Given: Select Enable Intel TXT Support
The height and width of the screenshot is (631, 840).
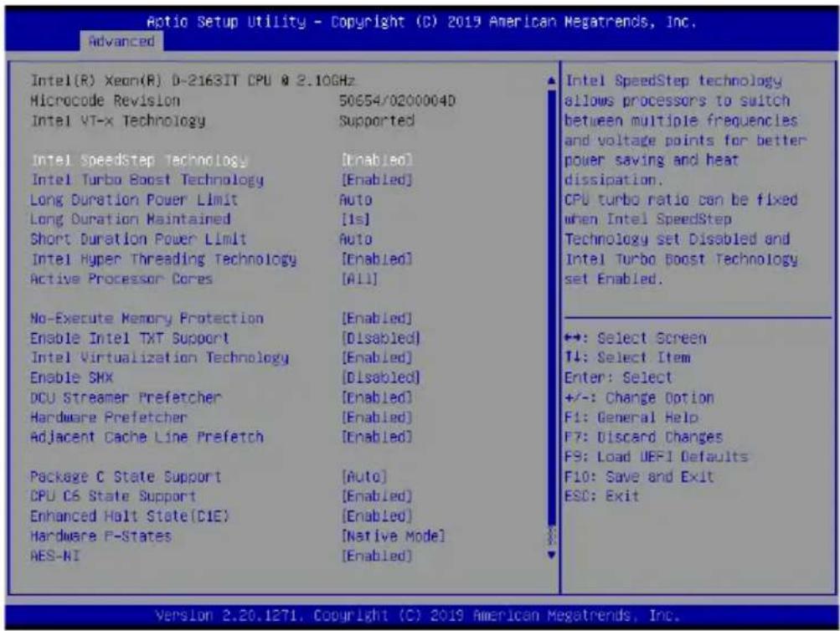Looking at the screenshot, I should pyautogui.click(x=130, y=338).
